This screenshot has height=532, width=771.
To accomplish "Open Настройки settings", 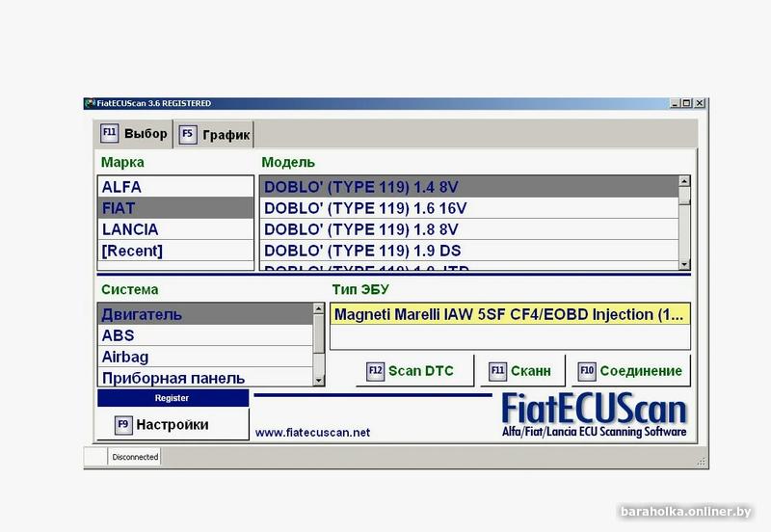I will pyautogui.click(x=173, y=424).
